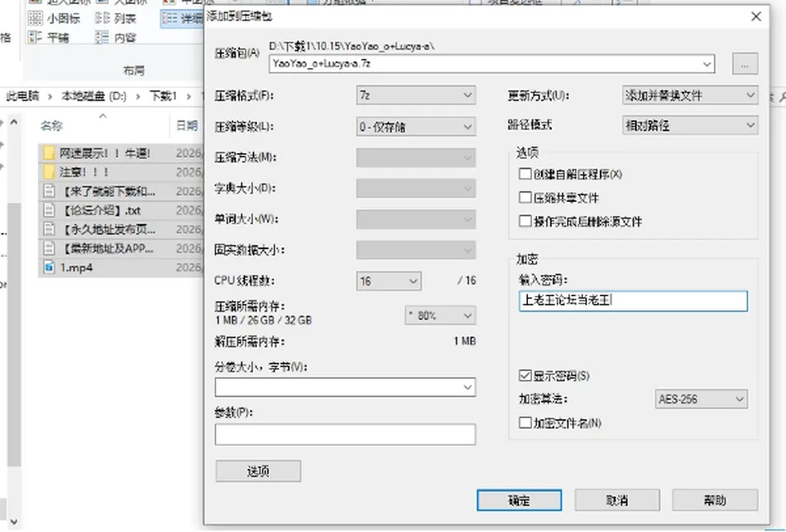This screenshot has width=786, height=532.
Task: Click the document icon of 【来了就能下载和...
Action: coord(48,191)
